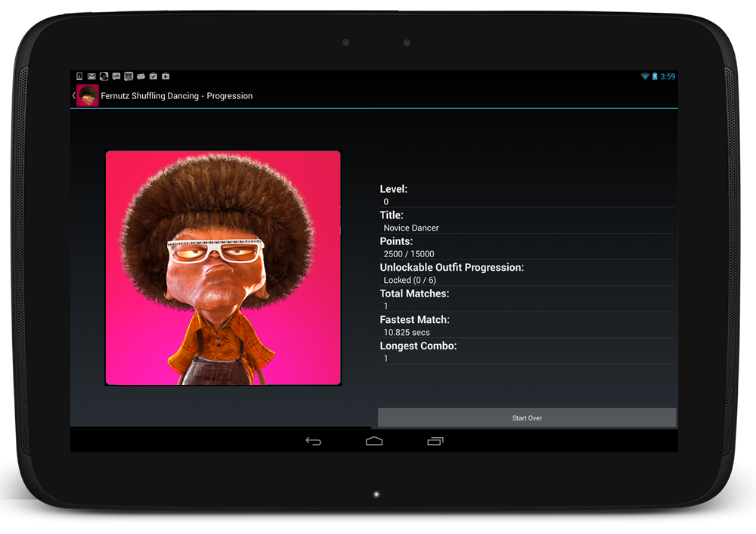Tap the large Fernutz character portrait

point(223,268)
